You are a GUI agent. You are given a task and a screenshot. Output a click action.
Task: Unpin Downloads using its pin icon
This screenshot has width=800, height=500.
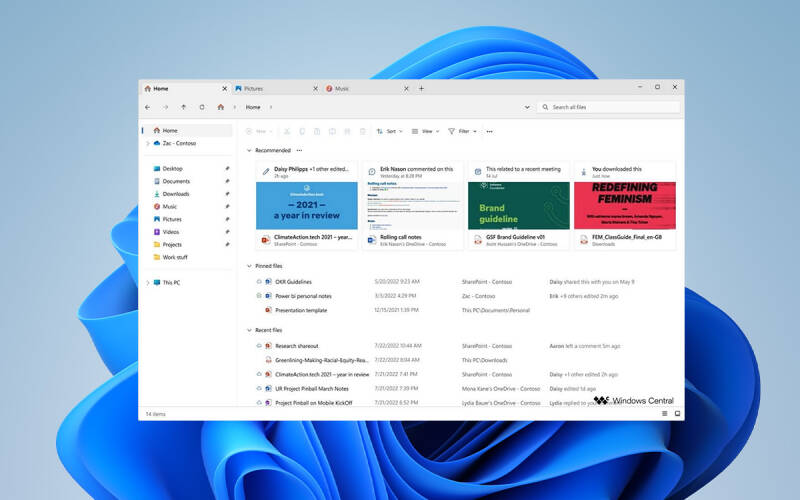[x=227, y=194]
